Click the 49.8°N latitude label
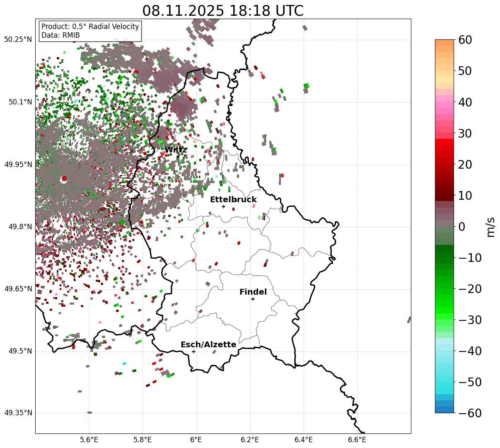 [x=20, y=227]
